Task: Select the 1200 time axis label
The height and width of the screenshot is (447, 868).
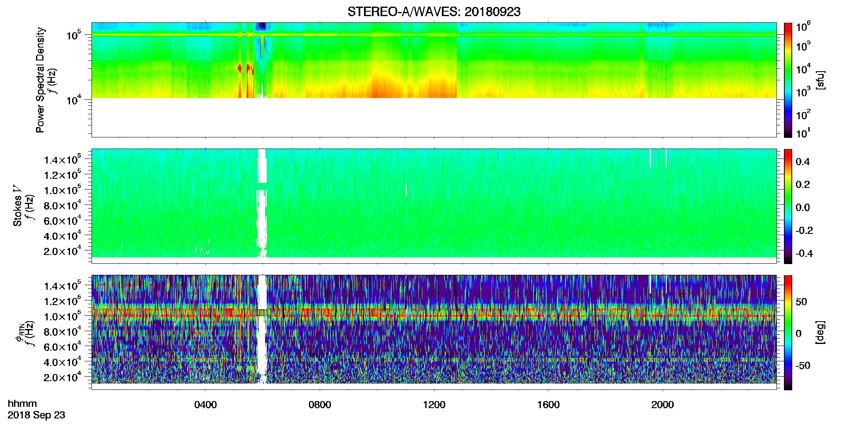Action: click(x=434, y=405)
